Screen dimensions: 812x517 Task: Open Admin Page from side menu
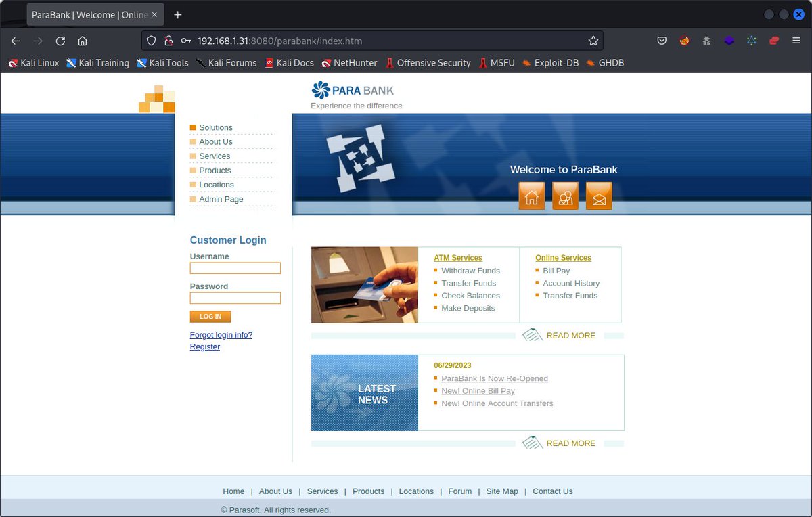(x=221, y=199)
